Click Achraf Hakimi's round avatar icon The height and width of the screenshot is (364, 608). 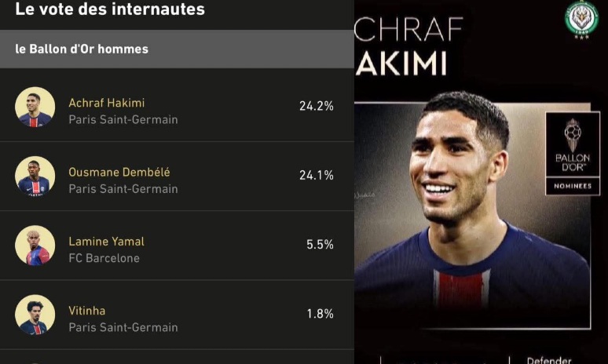click(35, 107)
